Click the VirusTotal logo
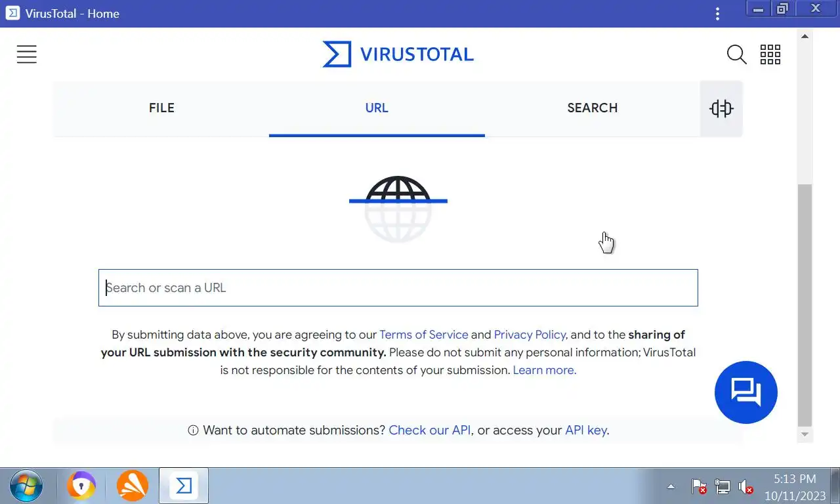 tap(398, 54)
